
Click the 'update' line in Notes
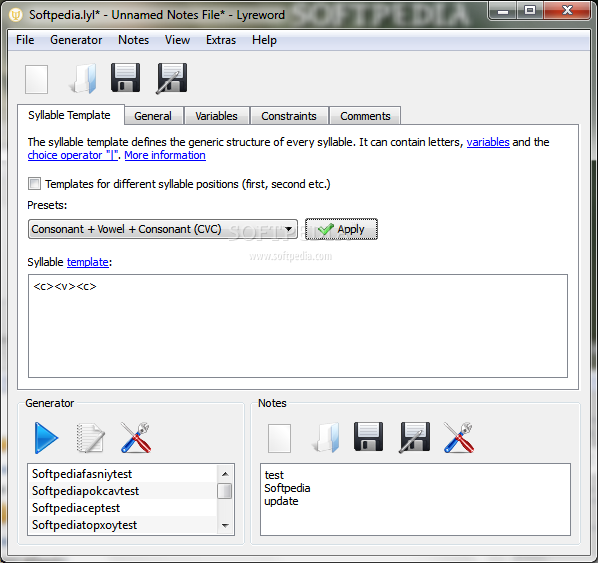(281, 501)
